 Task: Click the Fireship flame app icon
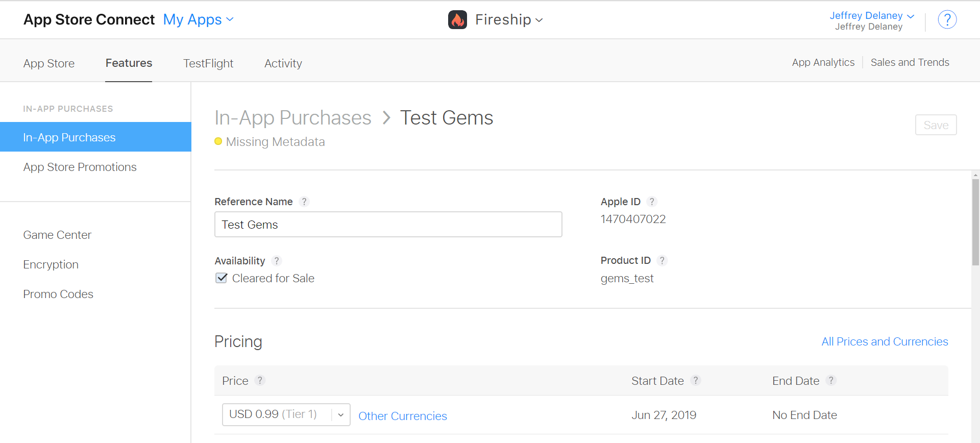pos(457,19)
